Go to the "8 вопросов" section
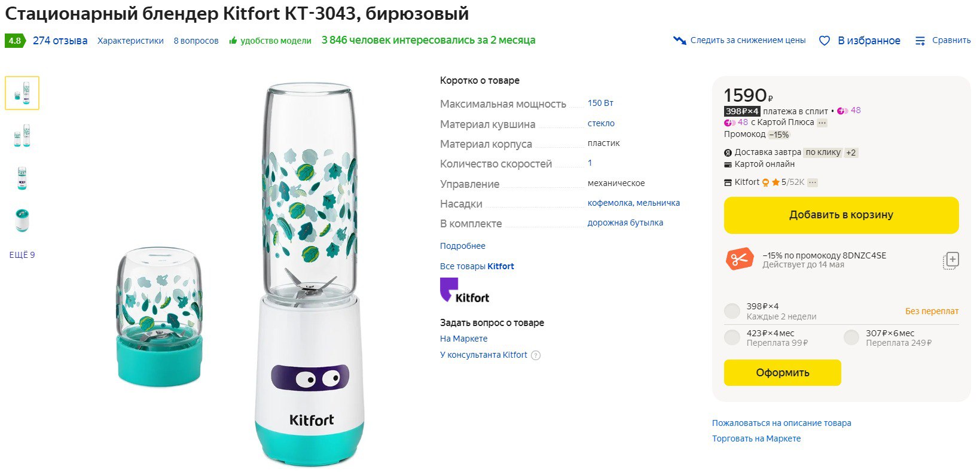 [x=196, y=41]
